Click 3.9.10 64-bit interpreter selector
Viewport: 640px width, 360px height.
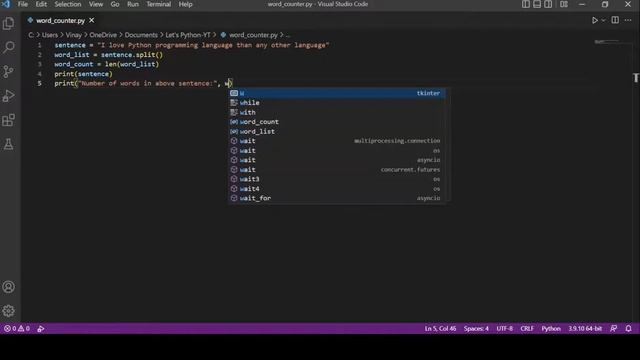coord(585,329)
